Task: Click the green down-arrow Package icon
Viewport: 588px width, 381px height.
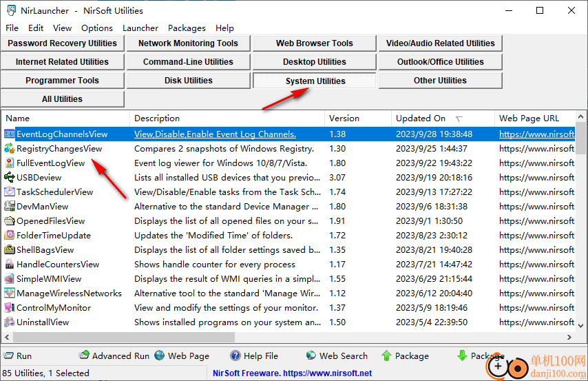Action: [462, 356]
